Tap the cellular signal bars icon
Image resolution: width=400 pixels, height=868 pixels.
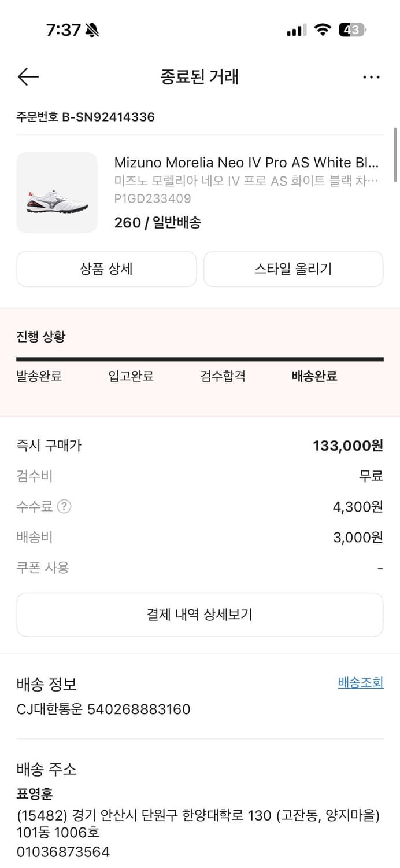coord(296,31)
